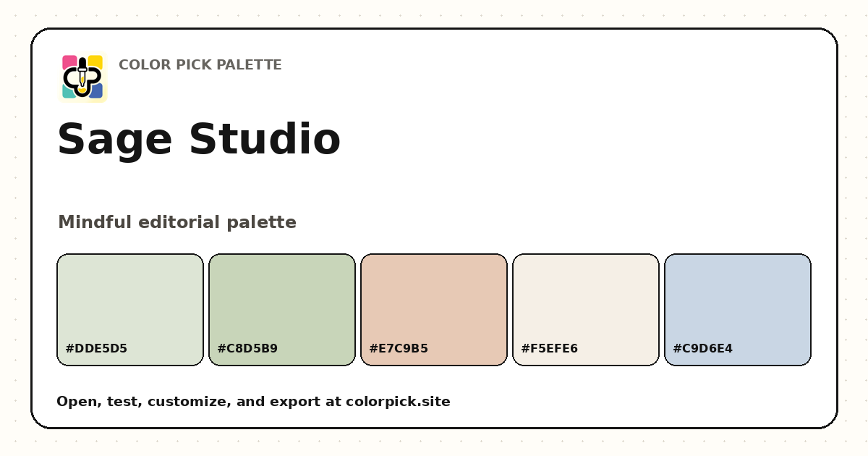Click the Color Pick eyedropper logo
868x456 pixels.
click(82, 77)
